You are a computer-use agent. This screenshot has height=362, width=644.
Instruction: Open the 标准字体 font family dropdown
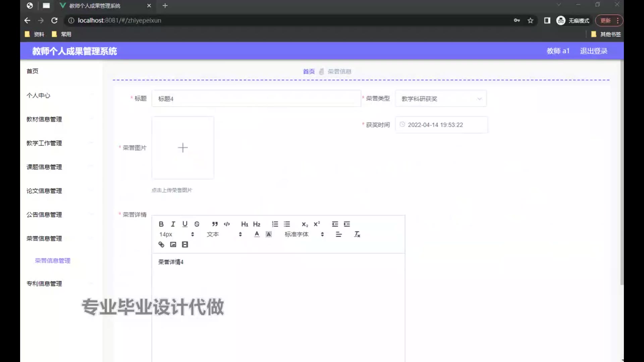(x=304, y=234)
